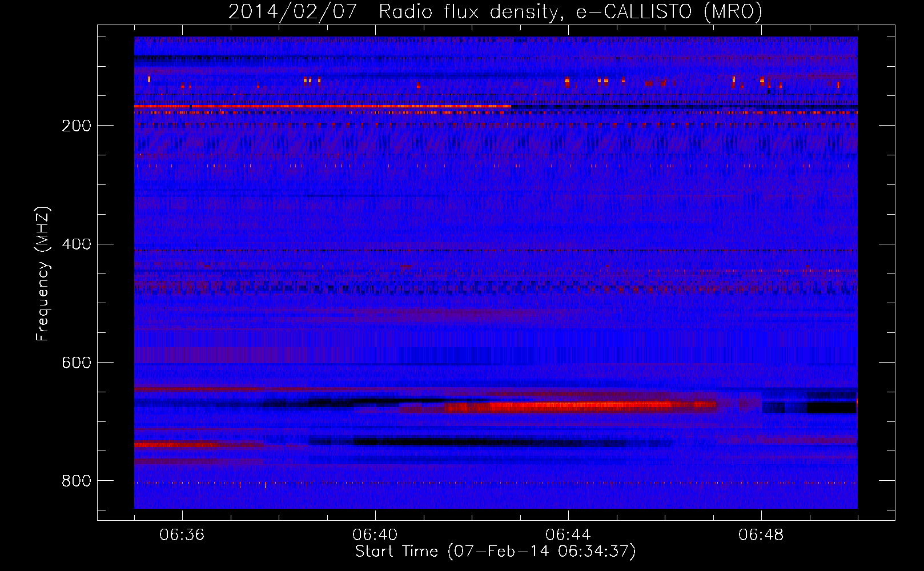Click the 400 frequency tick label
This screenshot has width=924, height=571.
(77, 244)
